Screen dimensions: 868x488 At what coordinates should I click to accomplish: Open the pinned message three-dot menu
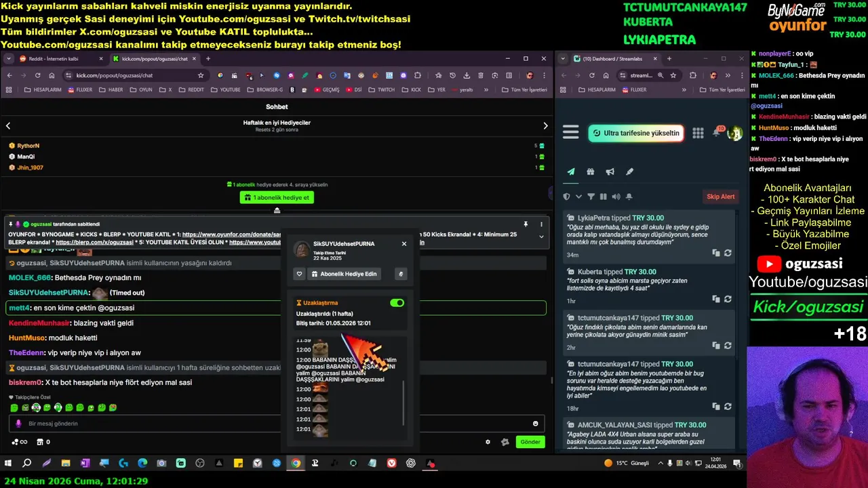[541, 224]
